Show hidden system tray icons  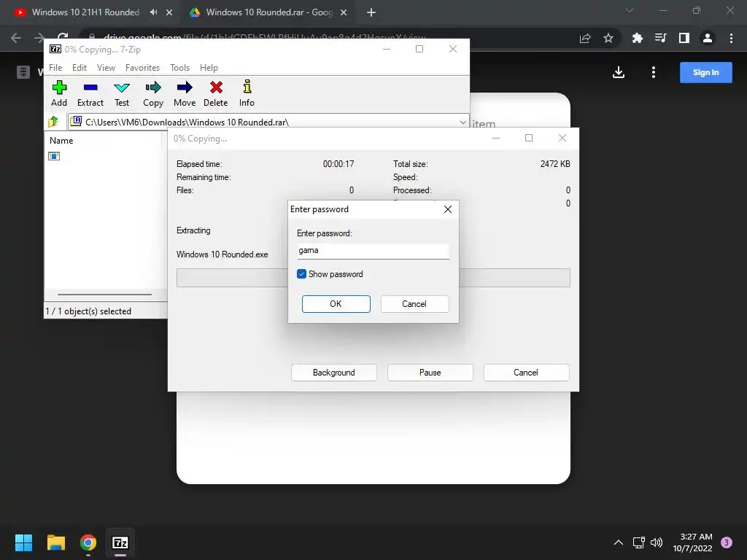[x=619, y=542]
